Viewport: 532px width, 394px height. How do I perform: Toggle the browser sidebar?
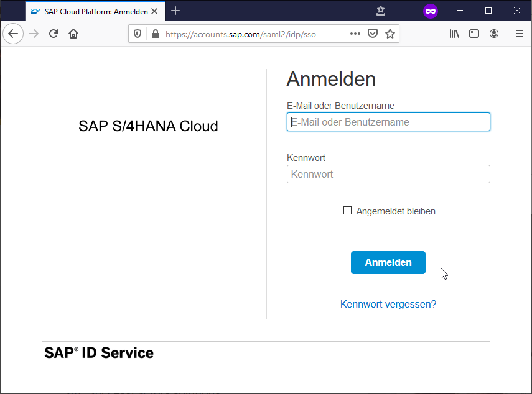[x=474, y=34]
